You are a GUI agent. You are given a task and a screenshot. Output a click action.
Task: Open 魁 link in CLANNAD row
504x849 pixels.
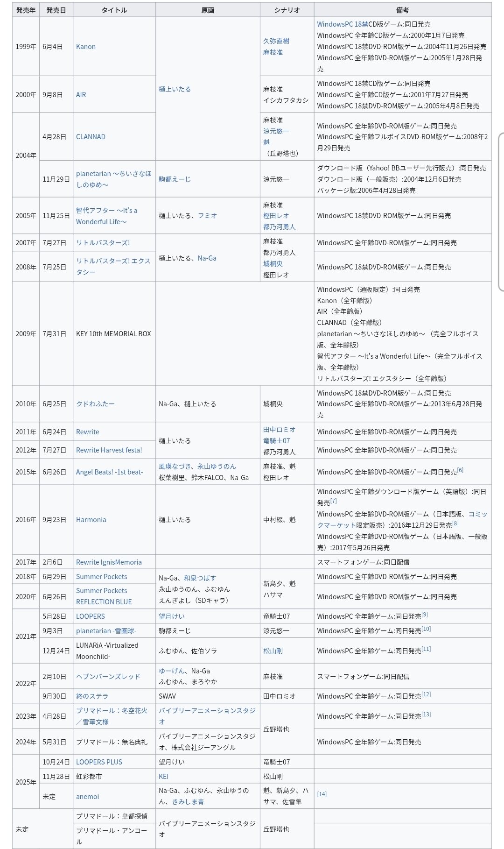pyautogui.click(x=266, y=142)
